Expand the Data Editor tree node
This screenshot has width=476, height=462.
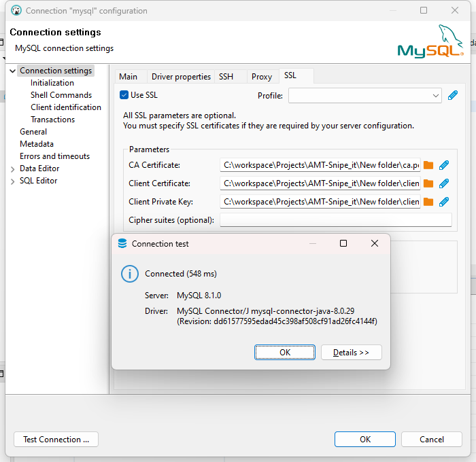12,169
